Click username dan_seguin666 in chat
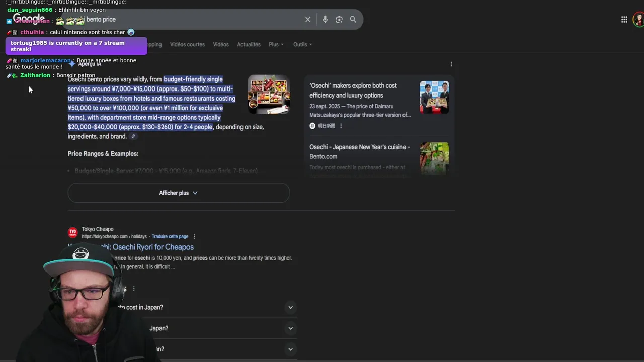 coord(30,10)
